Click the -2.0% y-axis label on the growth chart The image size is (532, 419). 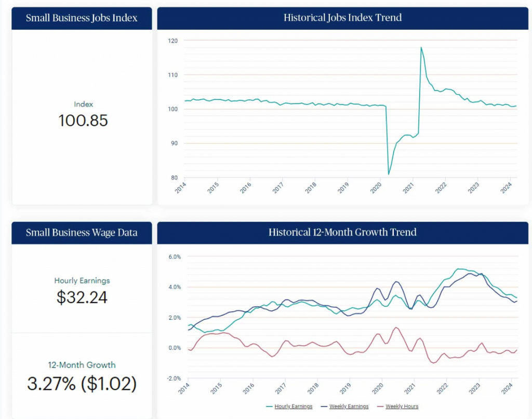point(173,378)
